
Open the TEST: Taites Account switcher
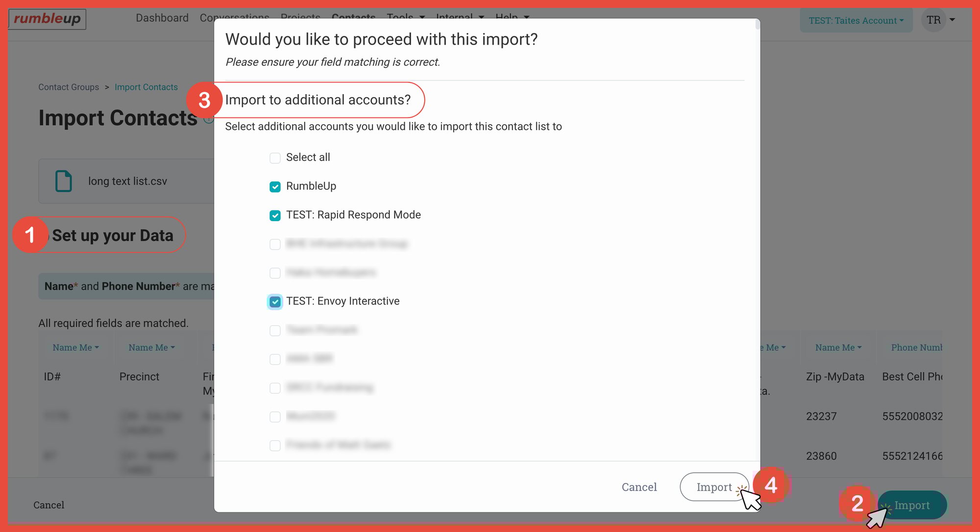pos(856,20)
